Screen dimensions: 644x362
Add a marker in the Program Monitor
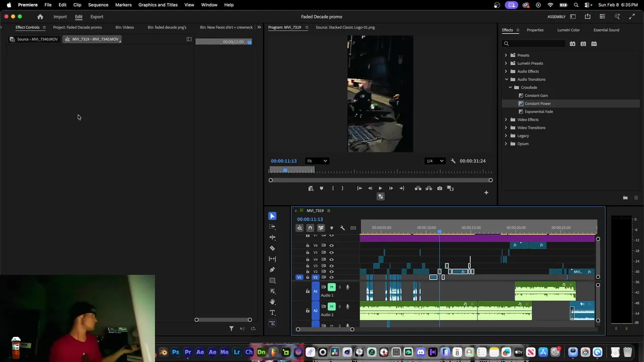(x=321, y=189)
